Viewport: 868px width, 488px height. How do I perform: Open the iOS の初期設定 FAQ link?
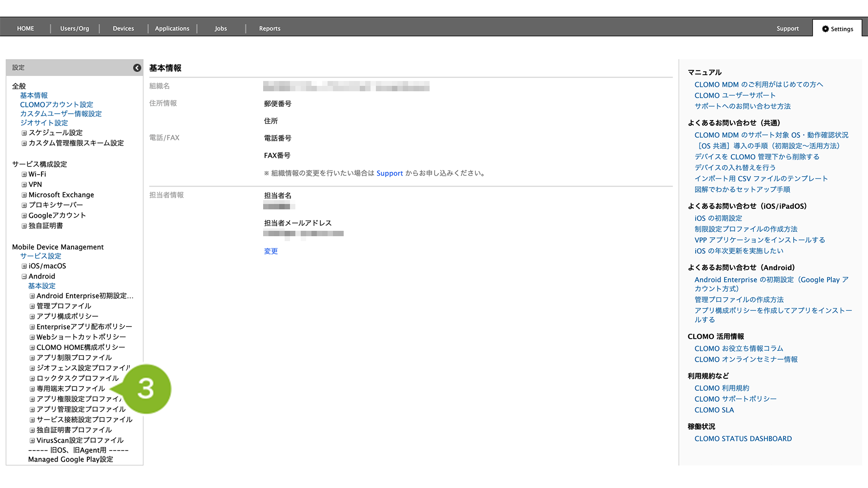tap(718, 218)
